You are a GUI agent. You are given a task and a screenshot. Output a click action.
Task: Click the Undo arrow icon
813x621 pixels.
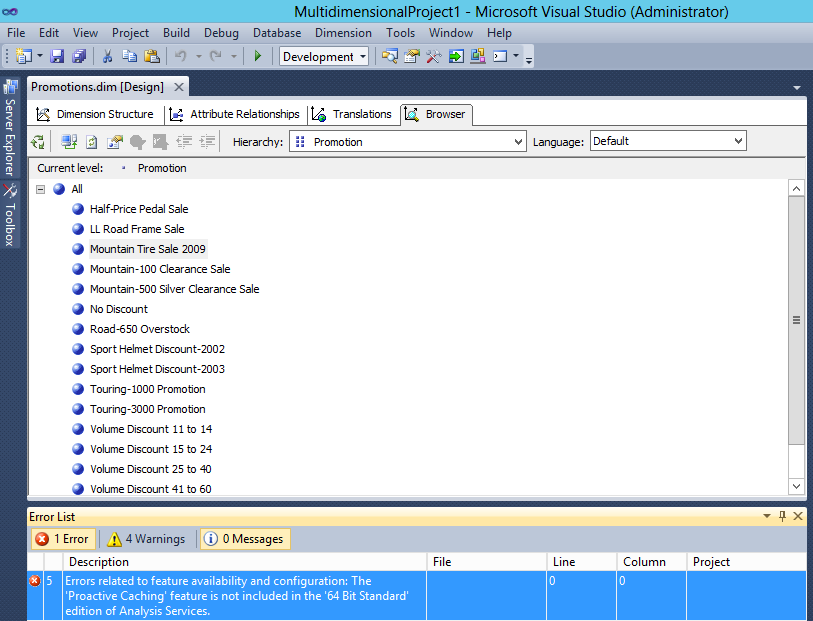coord(180,56)
